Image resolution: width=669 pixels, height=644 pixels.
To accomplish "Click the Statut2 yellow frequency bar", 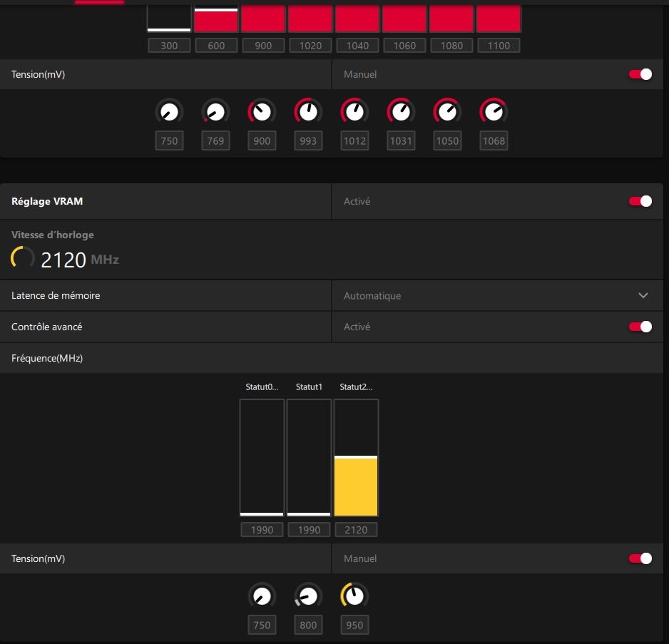I will [x=356, y=485].
